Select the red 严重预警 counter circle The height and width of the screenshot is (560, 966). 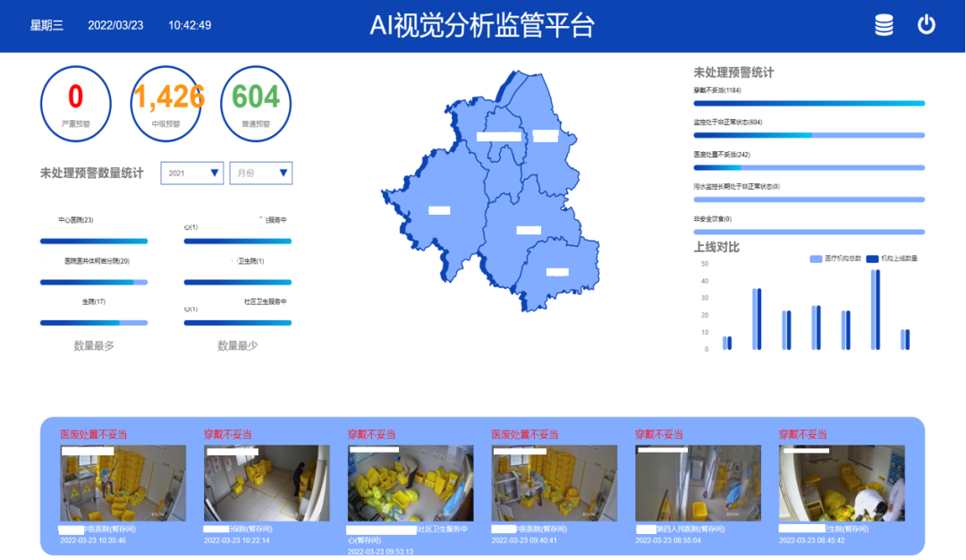click(x=75, y=103)
